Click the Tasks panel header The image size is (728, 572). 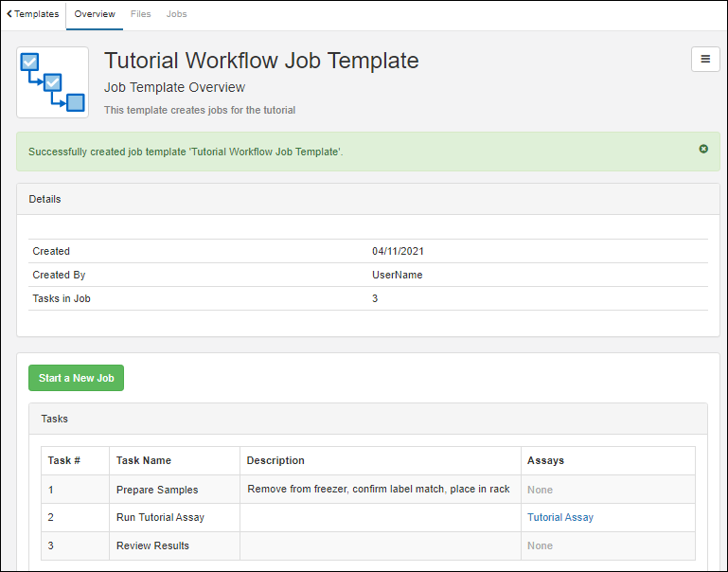54,419
